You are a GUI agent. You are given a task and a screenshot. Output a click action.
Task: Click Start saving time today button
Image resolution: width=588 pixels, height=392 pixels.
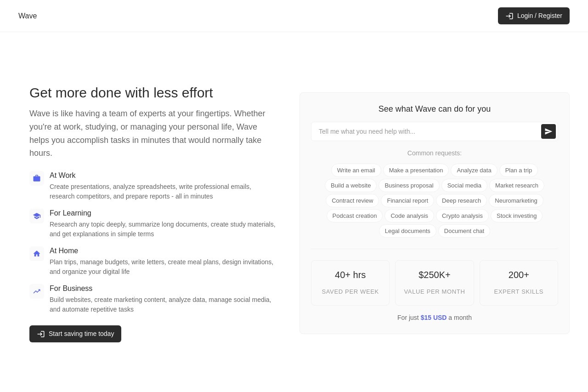pyautogui.click(x=75, y=334)
